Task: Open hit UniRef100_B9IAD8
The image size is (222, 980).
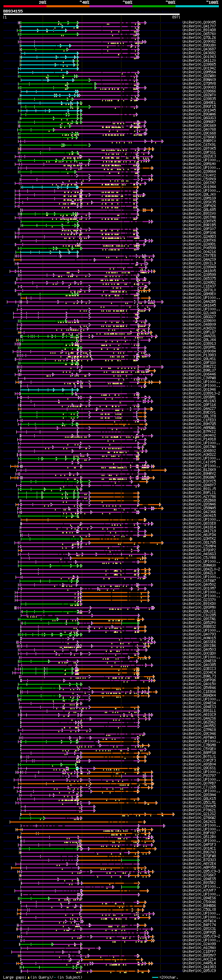Action: coord(199,30)
